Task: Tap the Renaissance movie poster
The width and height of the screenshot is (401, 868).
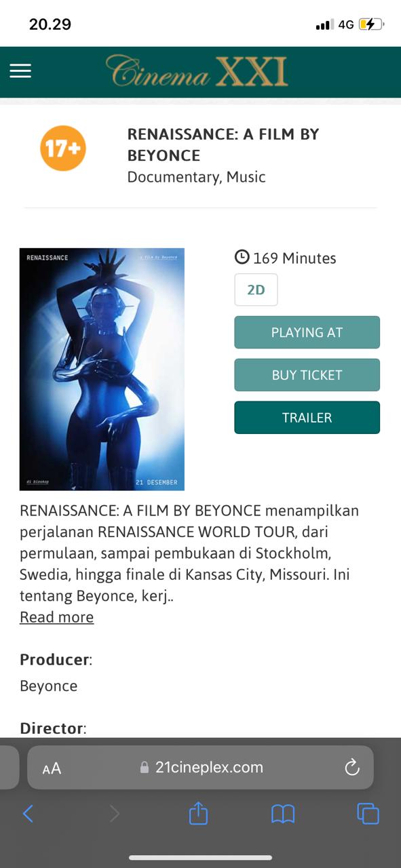Action: 102,369
